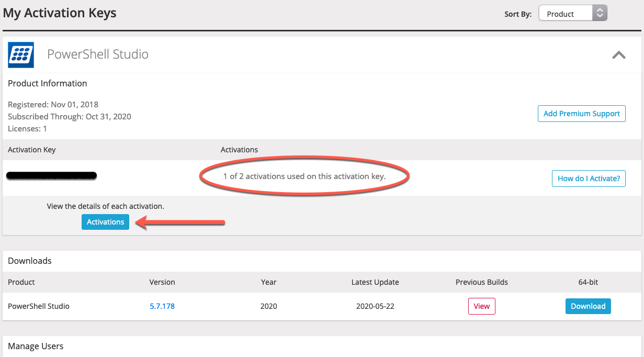Viewport: 644px width, 357px height.
Task: Click the Product column header in Downloads
Action: pyautogui.click(x=21, y=282)
